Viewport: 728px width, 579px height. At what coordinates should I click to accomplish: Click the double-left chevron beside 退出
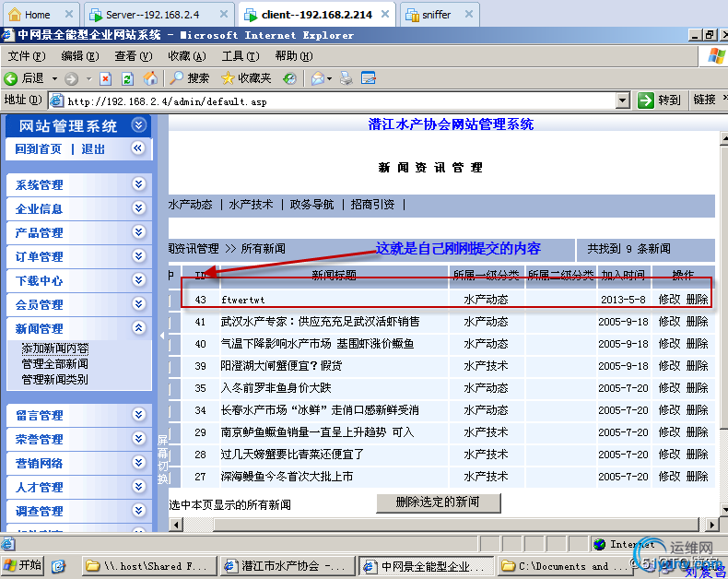point(138,148)
